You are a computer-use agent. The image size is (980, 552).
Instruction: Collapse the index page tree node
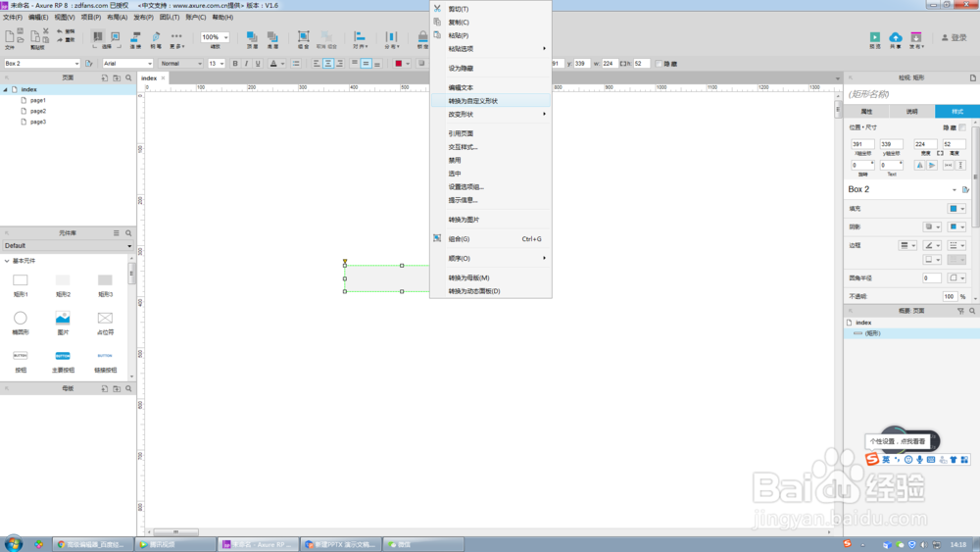(x=6, y=89)
